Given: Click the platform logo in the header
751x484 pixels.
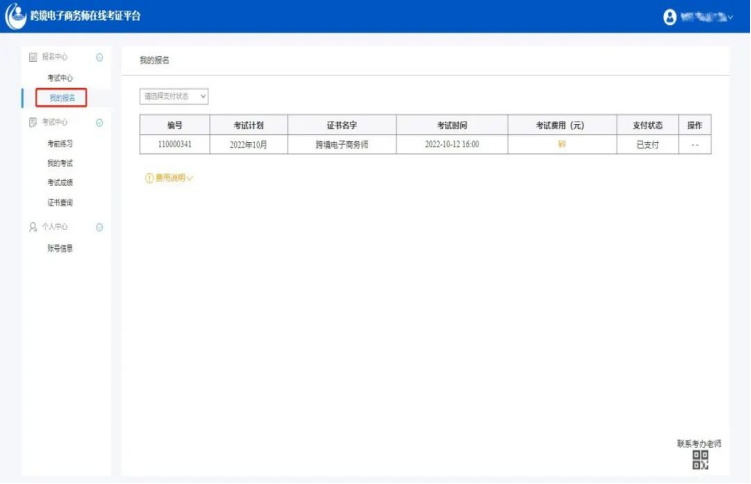Looking at the screenshot, I should 16,16.
